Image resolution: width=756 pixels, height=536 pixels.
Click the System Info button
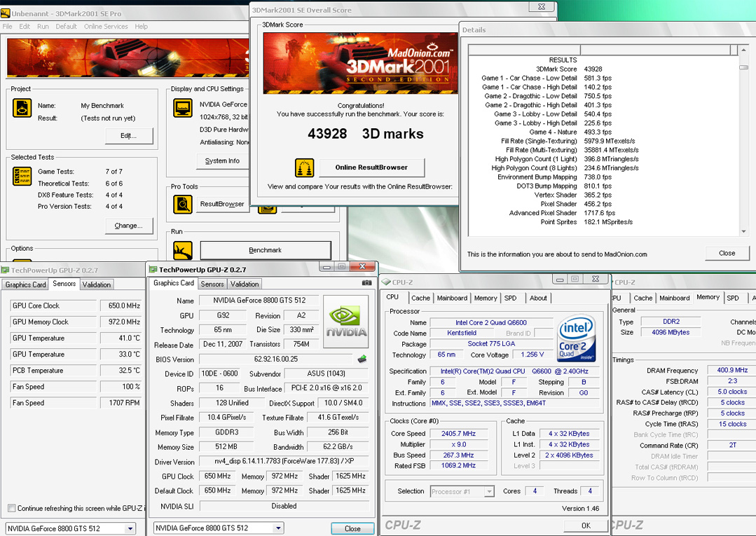(222, 161)
